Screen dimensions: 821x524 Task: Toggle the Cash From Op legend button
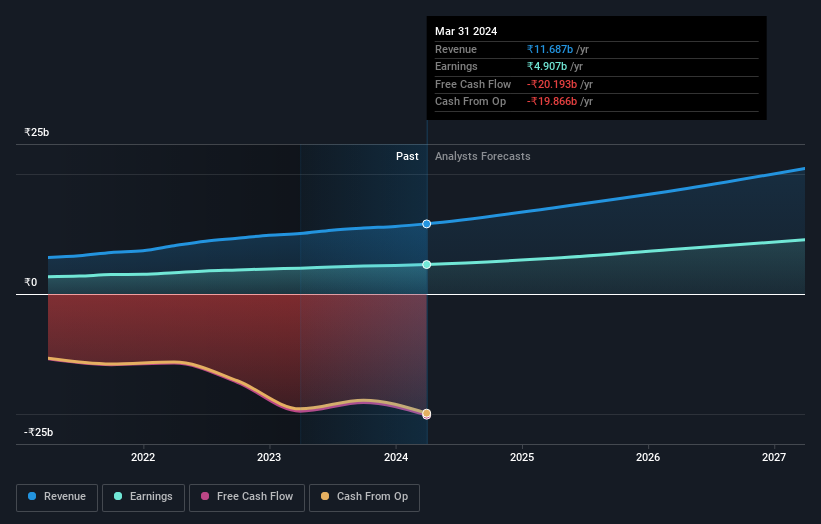(x=364, y=497)
